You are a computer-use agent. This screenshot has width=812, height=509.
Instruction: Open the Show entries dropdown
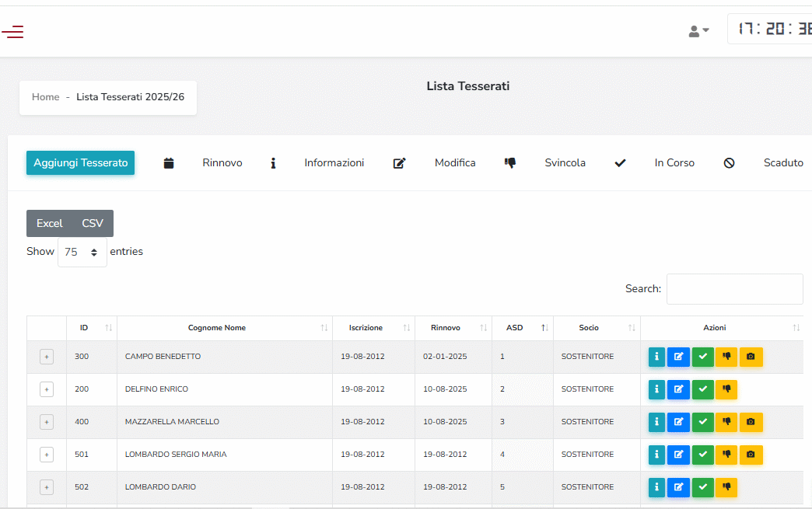point(82,253)
